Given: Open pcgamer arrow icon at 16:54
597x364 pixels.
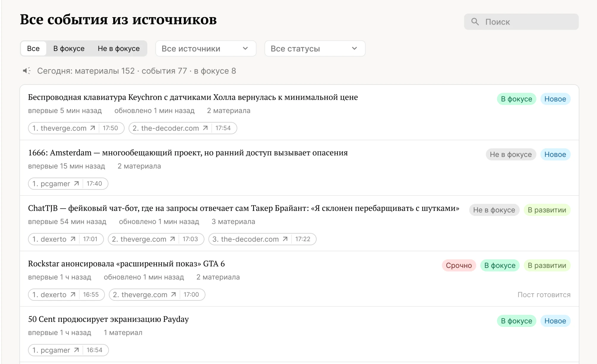Looking at the screenshot, I should [76, 350].
